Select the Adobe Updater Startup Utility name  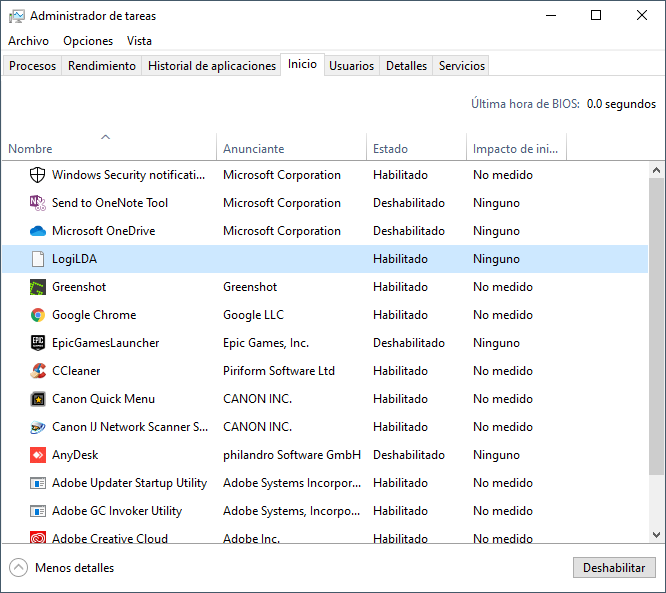click(129, 483)
